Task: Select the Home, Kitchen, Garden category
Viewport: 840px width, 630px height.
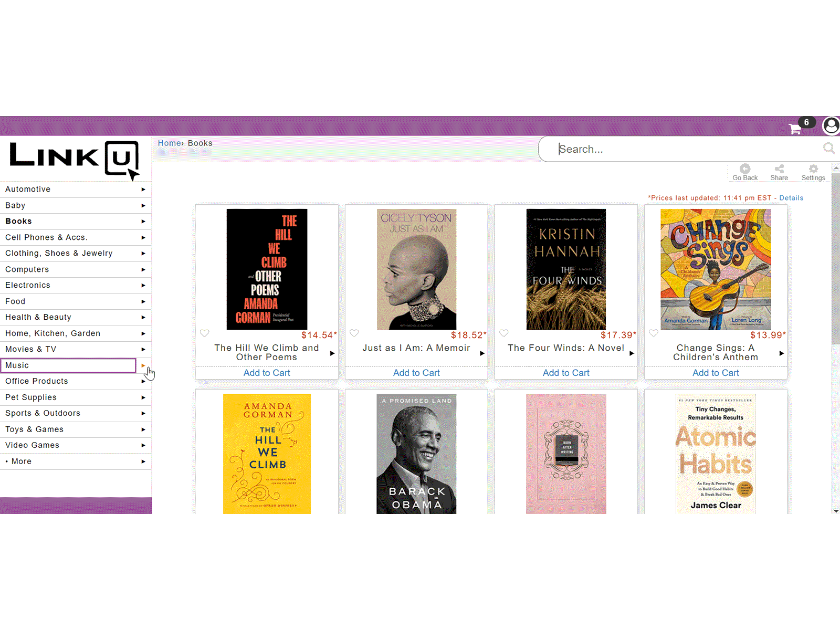Action: [52, 333]
